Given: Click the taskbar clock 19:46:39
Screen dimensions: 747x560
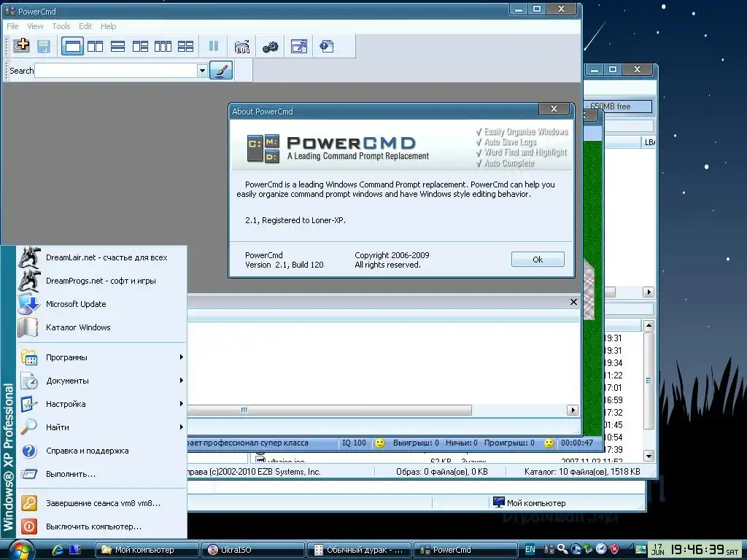Looking at the screenshot, I should tap(698, 550).
